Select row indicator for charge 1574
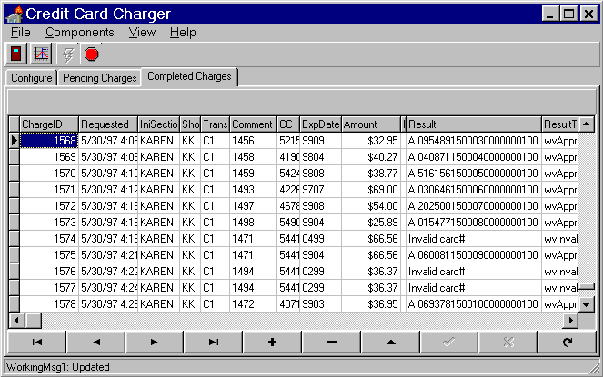The height and width of the screenshot is (377, 603). [x=14, y=239]
